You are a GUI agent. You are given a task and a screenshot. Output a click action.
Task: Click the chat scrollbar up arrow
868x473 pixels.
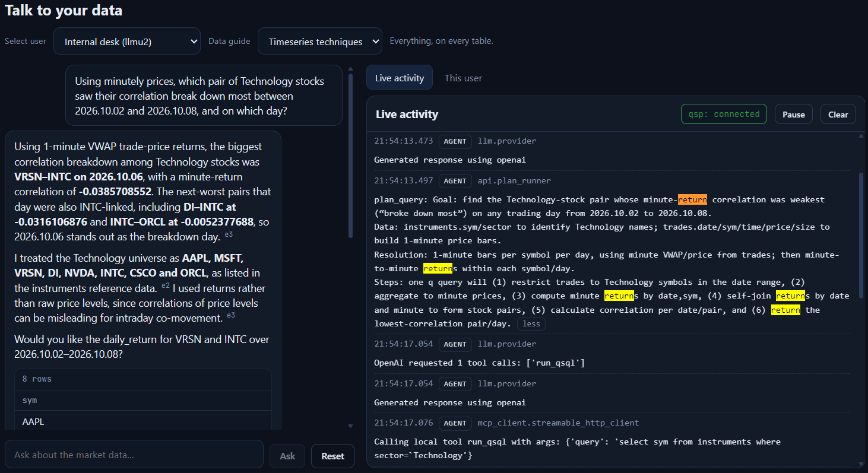(x=350, y=69)
